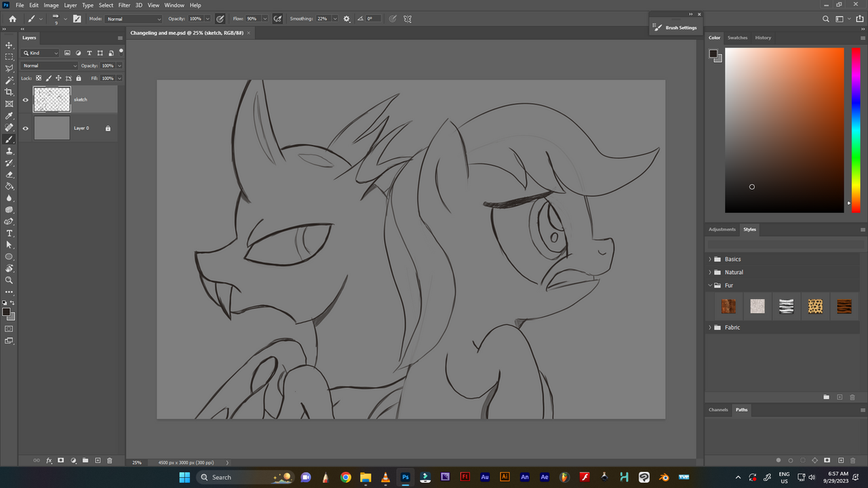This screenshot has width=868, height=488.
Task: Expand the Basics styles folder
Action: point(710,259)
